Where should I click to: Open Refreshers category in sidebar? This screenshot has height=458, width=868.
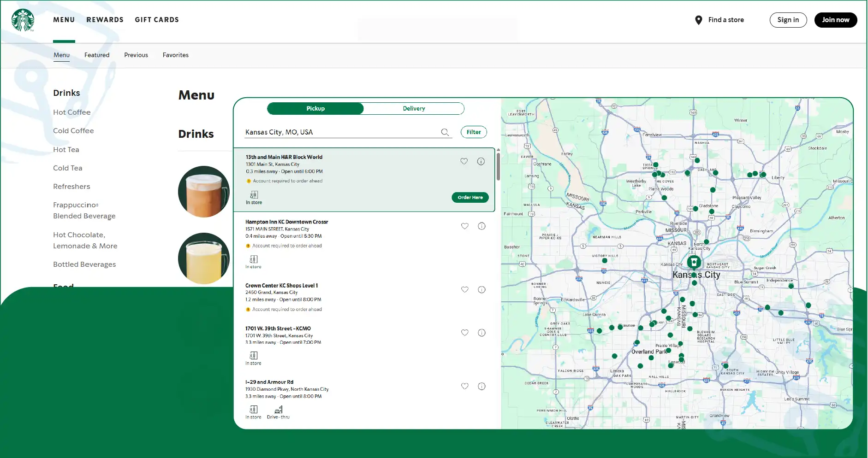click(x=71, y=187)
